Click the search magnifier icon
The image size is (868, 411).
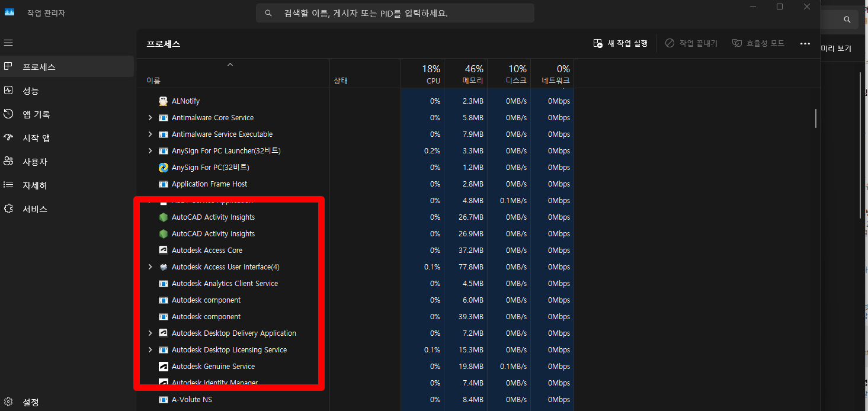pyautogui.click(x=268, y=13)
